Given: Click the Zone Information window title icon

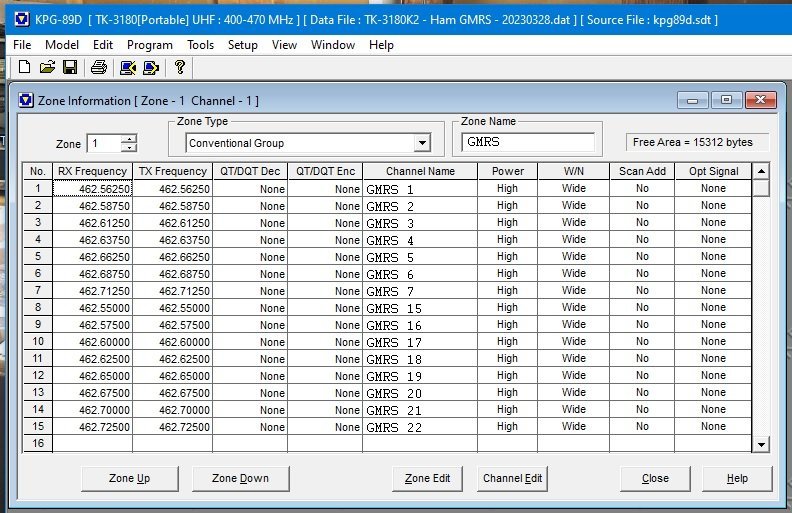Looking at the screenshot, I should tap(26, 100).
